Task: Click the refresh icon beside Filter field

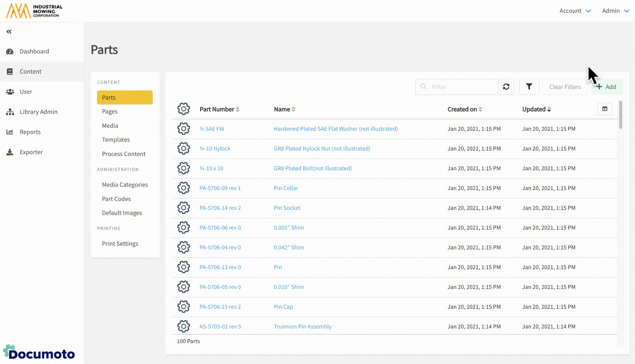Action: coord(506,87)
